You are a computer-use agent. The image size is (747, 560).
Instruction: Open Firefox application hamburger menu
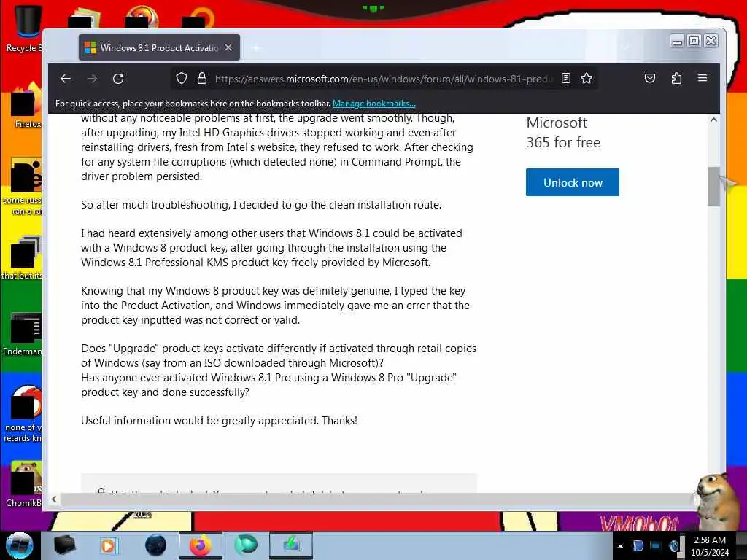703,78
